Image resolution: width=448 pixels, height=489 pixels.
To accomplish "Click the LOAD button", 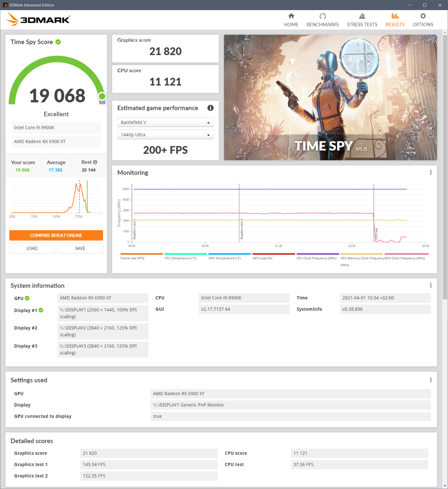I will (32, 248).
